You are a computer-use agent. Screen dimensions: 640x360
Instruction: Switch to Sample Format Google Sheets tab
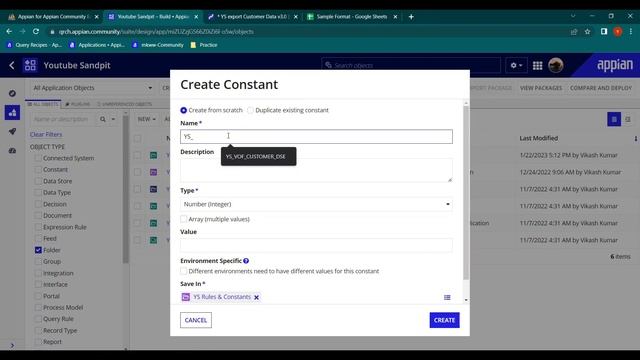(352, 17)
